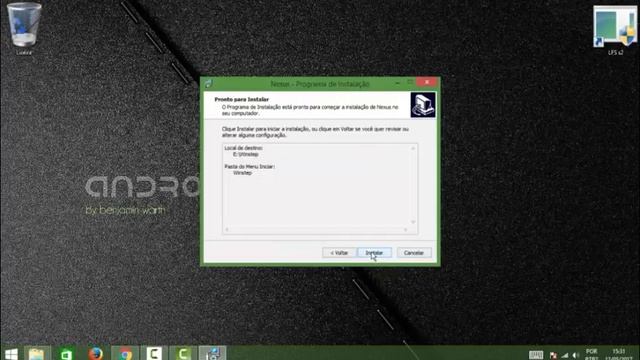Viewport: 640px width, 360px height.
Task: Click the scroll-down arrow in summary box
Action: click(x=413, y=222)
